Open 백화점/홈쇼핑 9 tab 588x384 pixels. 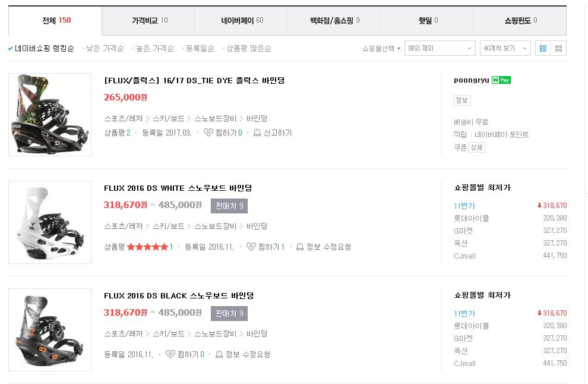(334, 21)
